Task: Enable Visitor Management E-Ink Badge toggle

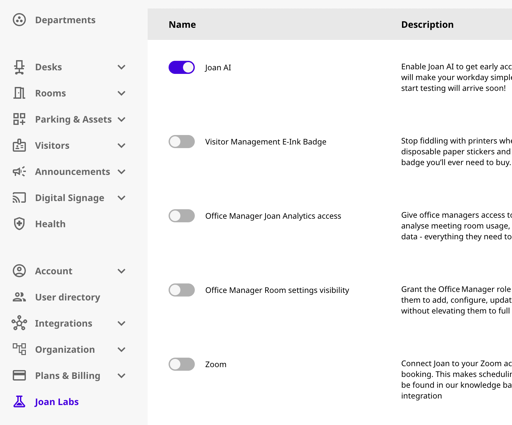Action: point(182,142)
